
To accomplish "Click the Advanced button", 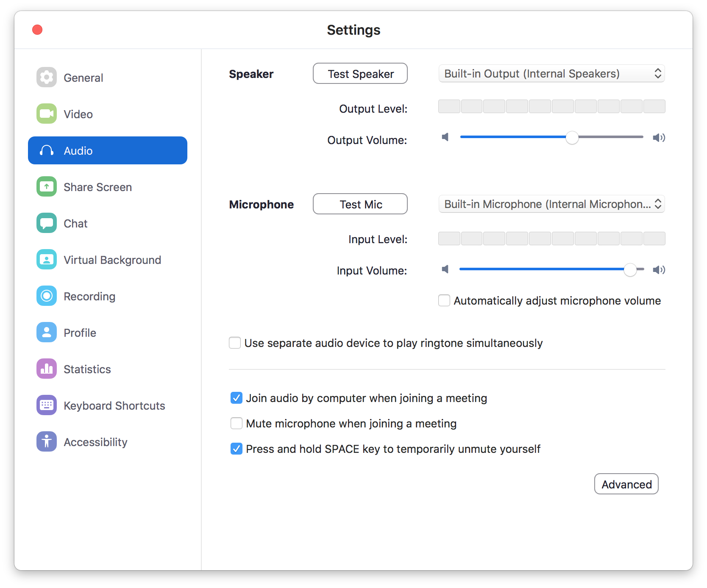I will 626,484.
